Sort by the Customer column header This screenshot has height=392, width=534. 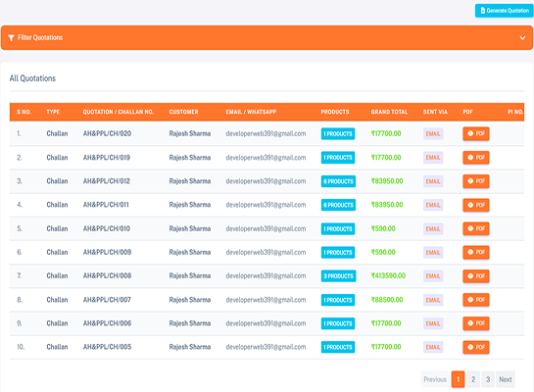(183, 112)
